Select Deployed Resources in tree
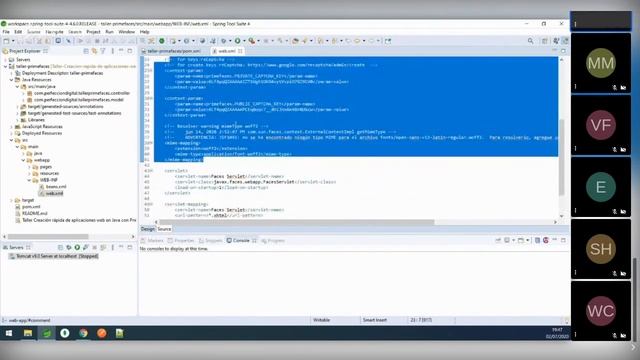 pyautogui.click(x=38, y=133)
